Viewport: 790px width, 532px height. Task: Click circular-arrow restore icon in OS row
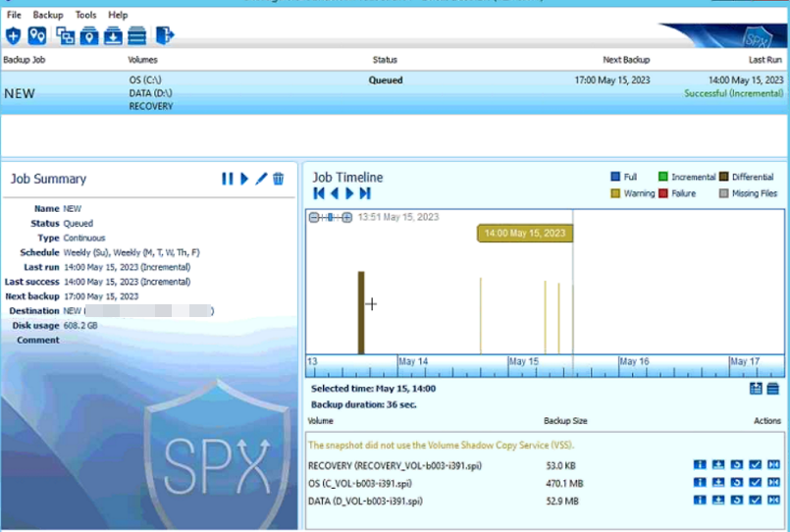point(737,483)
